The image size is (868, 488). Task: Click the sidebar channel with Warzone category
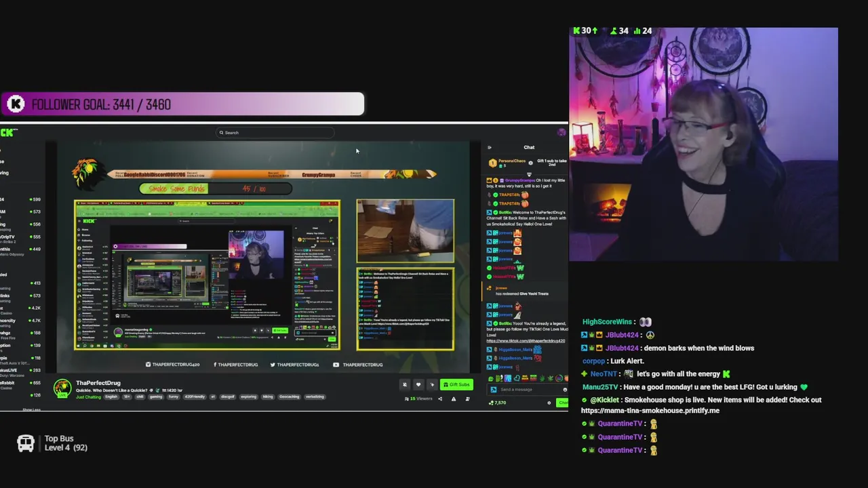click(x=20, y=373)
